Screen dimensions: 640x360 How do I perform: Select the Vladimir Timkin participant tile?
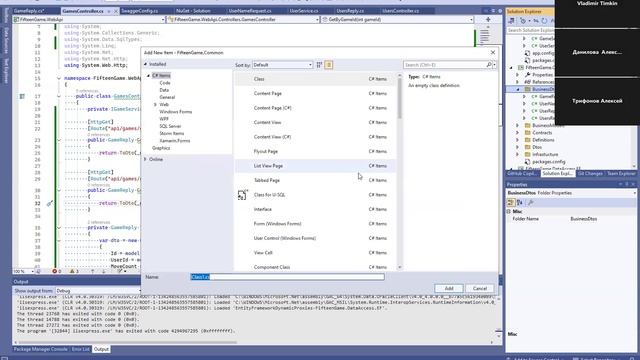(597, 13)
